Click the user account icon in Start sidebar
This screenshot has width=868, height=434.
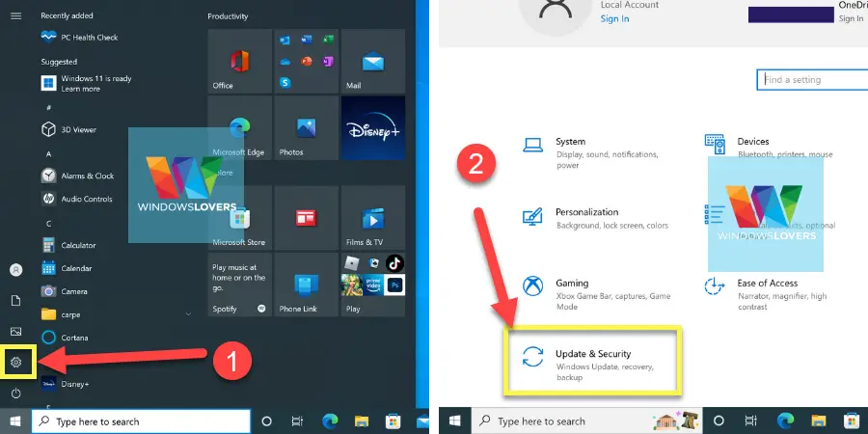click(x=16, y=270)
